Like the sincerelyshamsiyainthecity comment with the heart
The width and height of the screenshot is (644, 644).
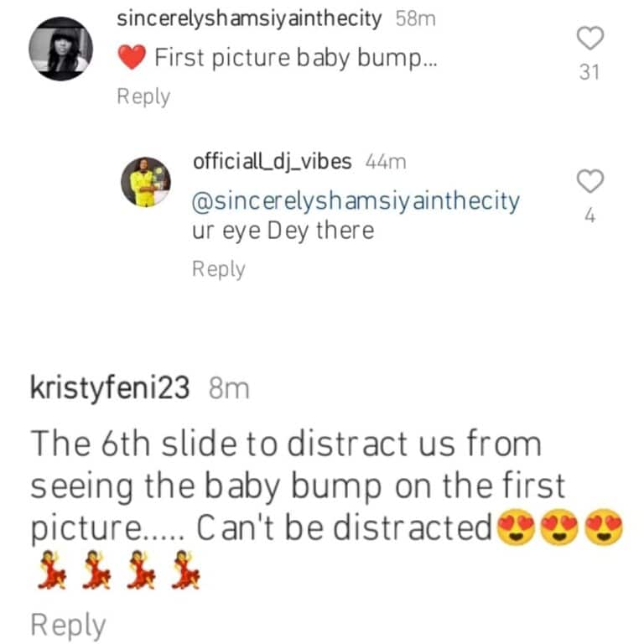tap(590, 38)
